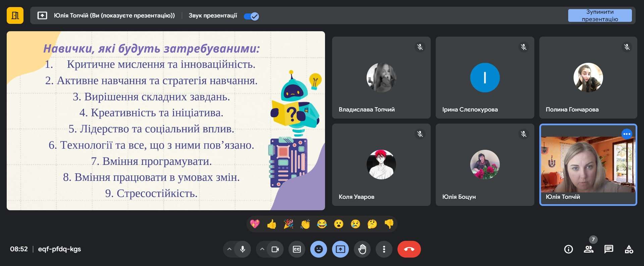Open the chat messages panel
Image resolution: width=644 pixels, height=266 pixels.
click(609, 249)
